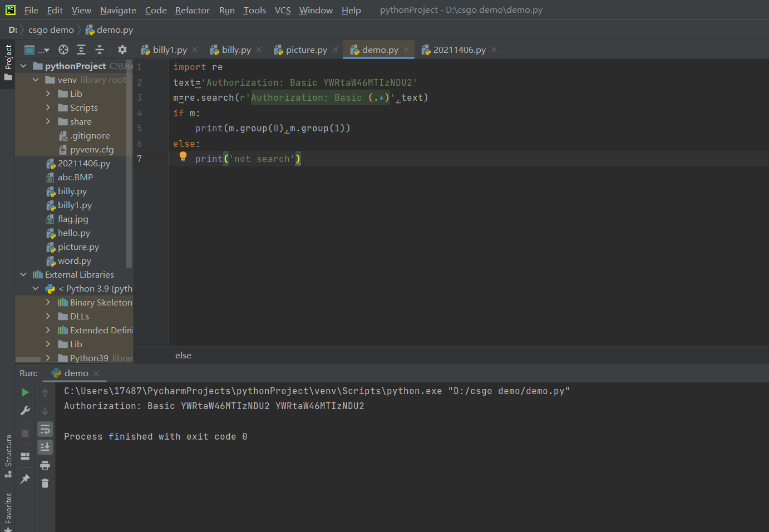The height and width of the screenshot is (532, 769).
Task: Open the VCS menu
Action: 283,10
